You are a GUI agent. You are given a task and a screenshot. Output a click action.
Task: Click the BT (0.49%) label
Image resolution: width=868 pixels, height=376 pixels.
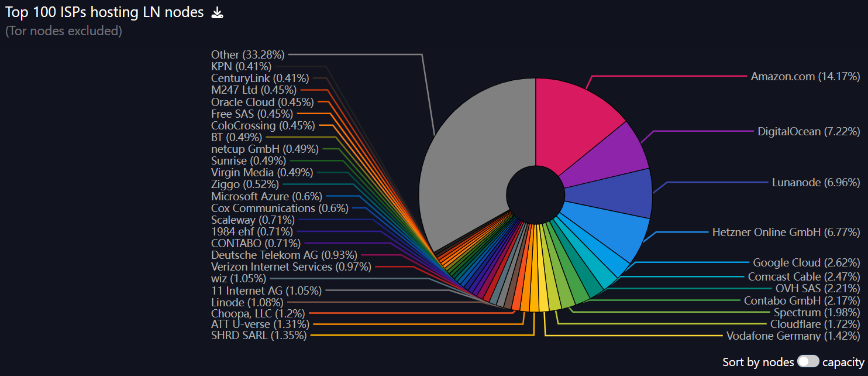[x=237, y=137]
